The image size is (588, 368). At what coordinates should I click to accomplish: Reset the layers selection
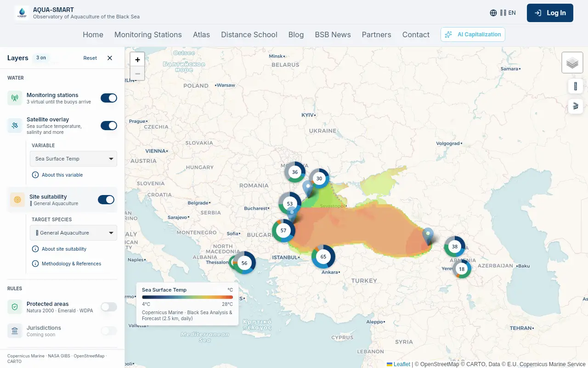90,58
